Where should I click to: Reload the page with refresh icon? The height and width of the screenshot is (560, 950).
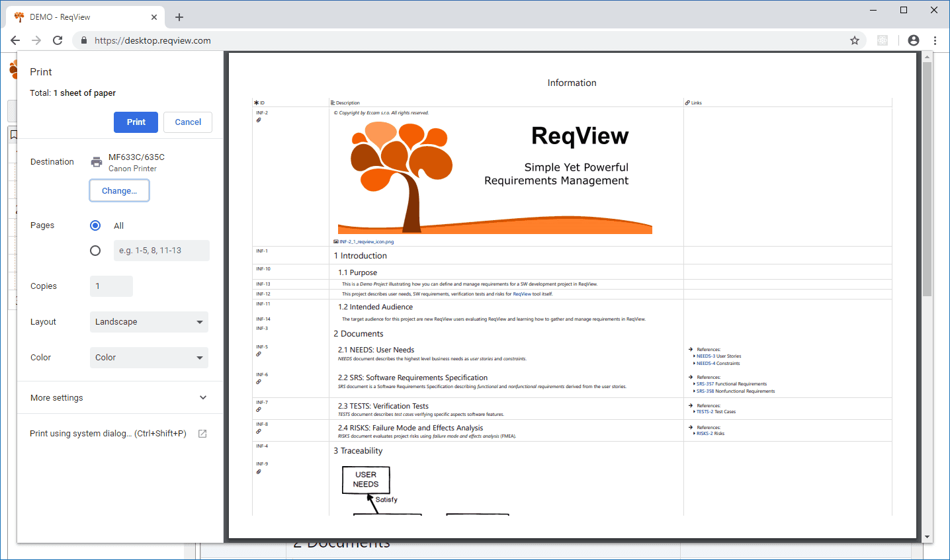pyautogui.click(x=58, y=40)
